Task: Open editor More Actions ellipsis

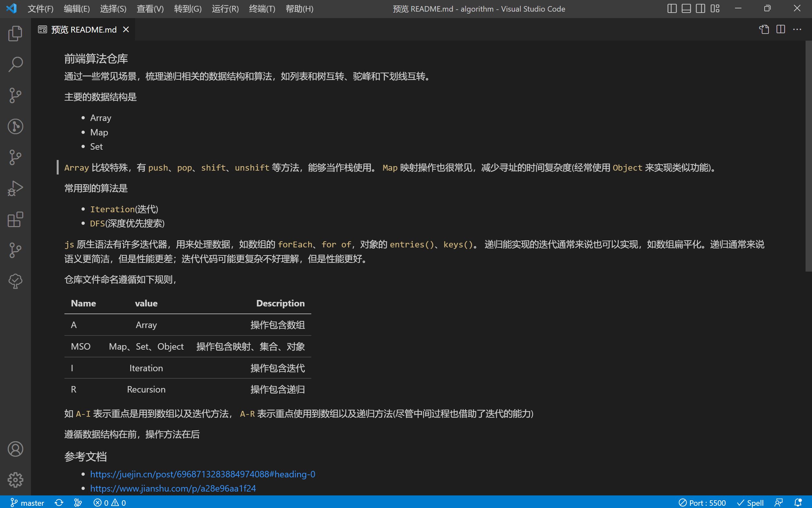Action: pyautogui.click(x=797, y=30)
